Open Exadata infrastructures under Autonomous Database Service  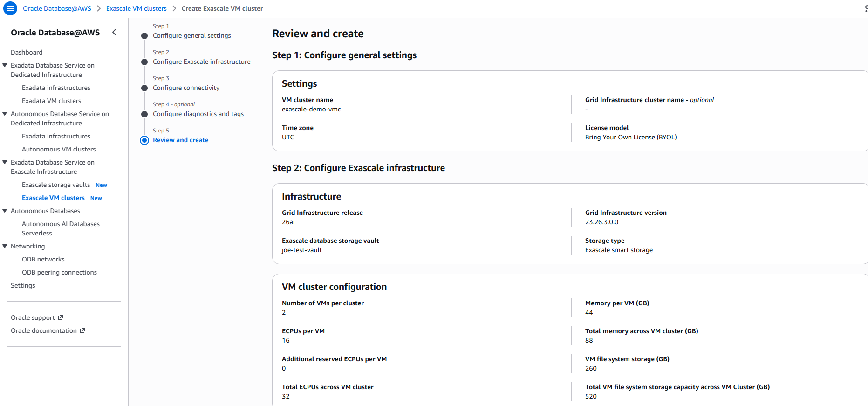pyautogui.click(x=56, y=136)
